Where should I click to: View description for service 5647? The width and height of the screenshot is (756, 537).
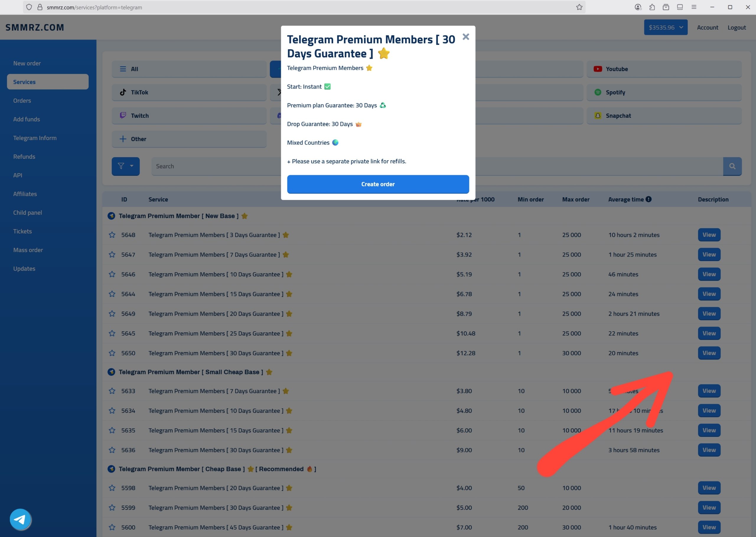(709, 255)
